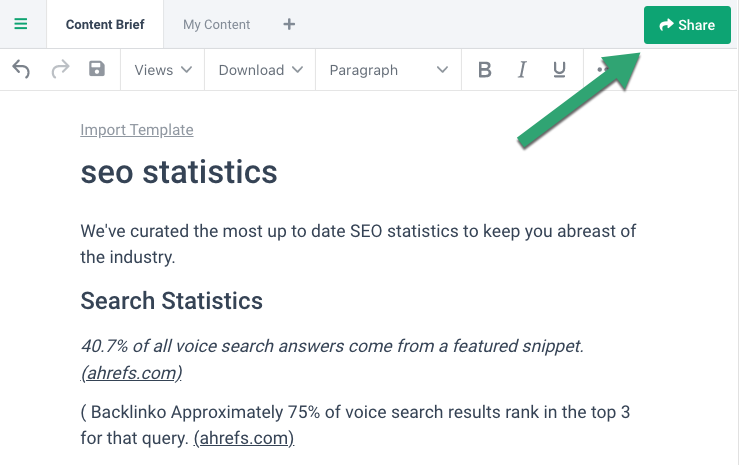Save the document with floppy icon

(97, 69)
